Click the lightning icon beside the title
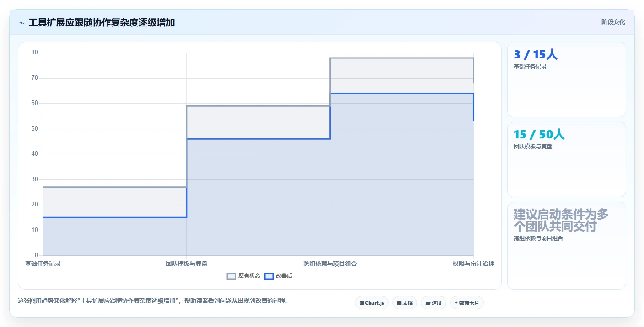Screen dimensions: 644x327 [21, 23]
